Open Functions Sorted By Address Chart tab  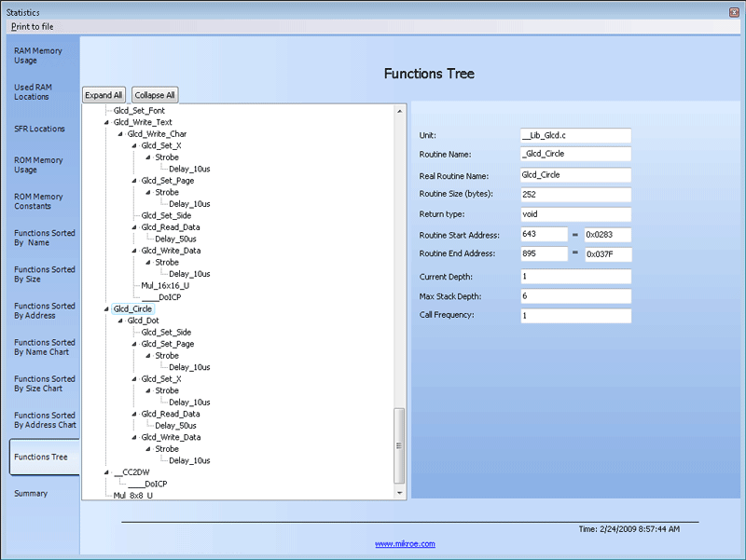(x=45, y=420)
